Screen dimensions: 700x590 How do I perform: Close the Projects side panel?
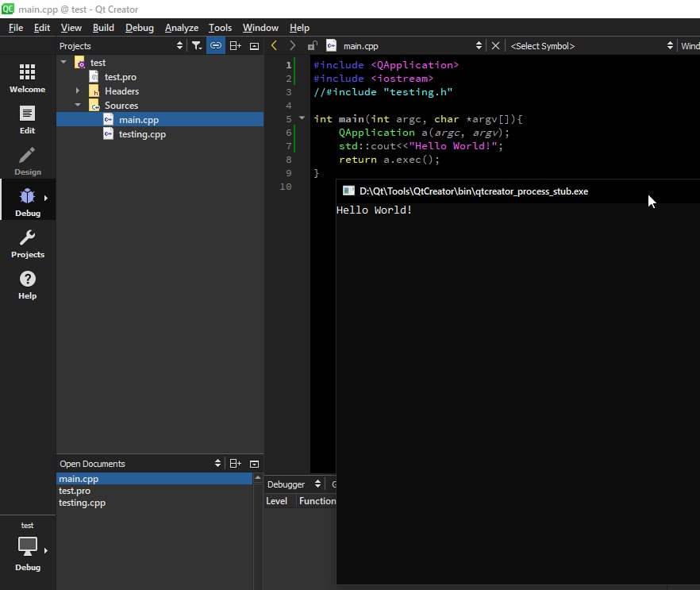(254, 46)
